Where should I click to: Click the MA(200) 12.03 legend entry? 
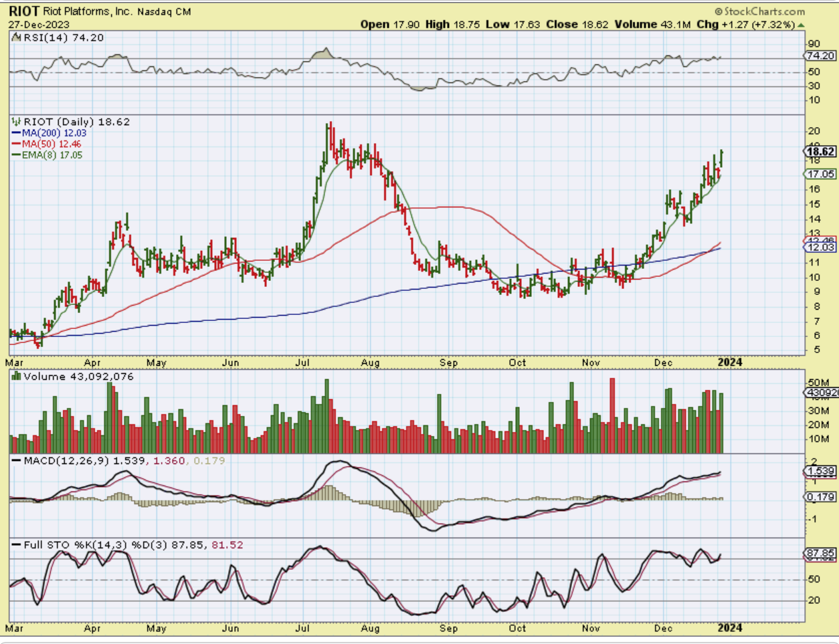pos(54,133)
